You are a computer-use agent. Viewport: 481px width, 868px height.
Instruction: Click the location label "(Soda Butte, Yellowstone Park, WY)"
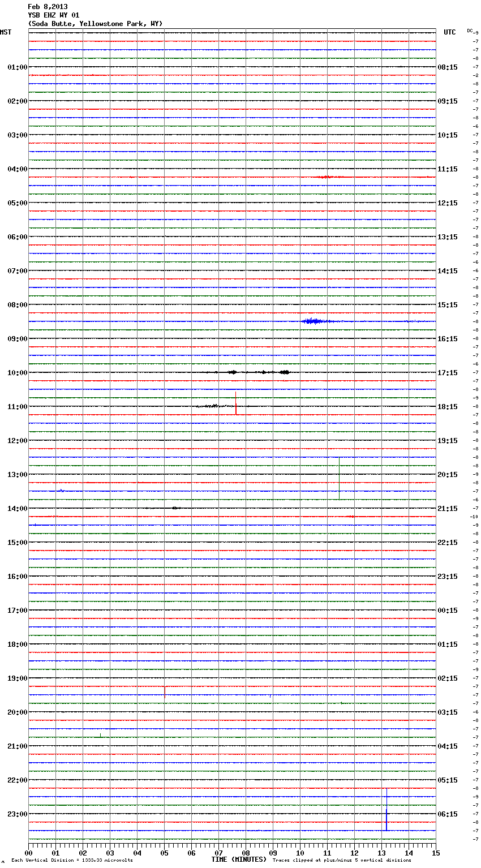pyautogui.click(x=95, y=24)
